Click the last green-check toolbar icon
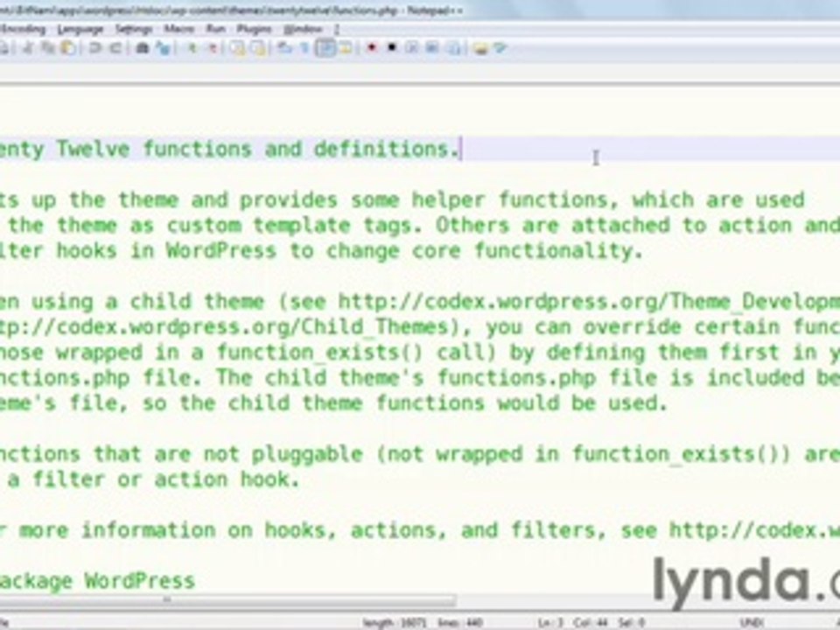The image size is (840, 630). click(x=500, y=48)
